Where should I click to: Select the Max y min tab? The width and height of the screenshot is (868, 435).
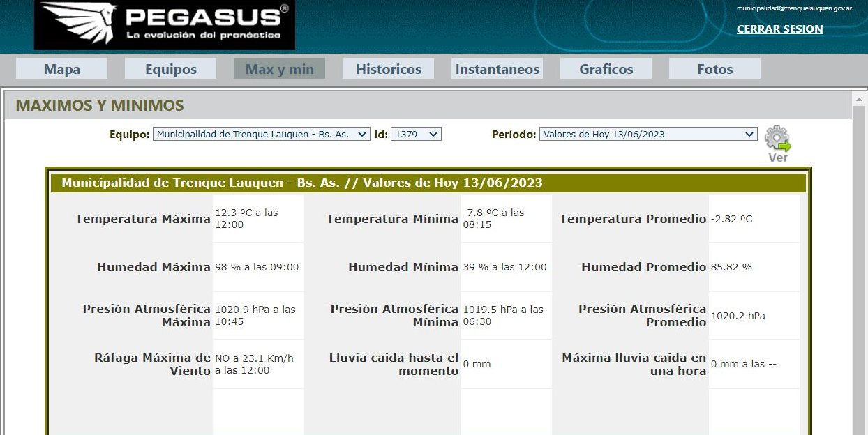[279, 69]
